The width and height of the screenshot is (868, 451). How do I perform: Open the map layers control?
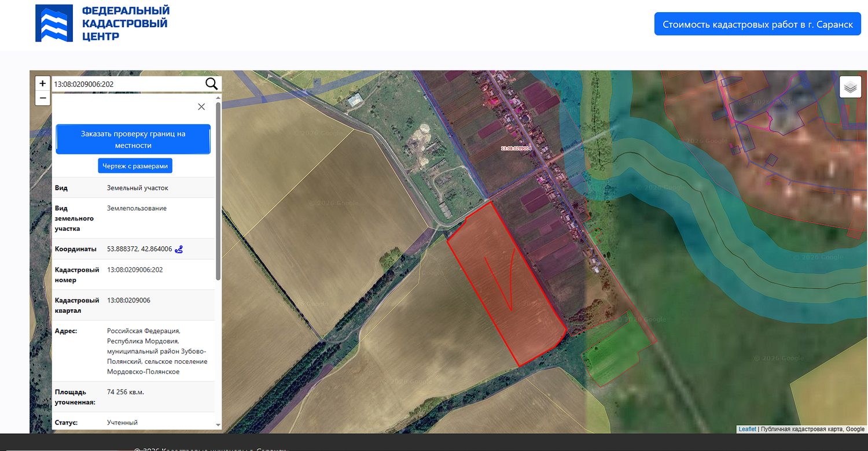pos(849,87)
